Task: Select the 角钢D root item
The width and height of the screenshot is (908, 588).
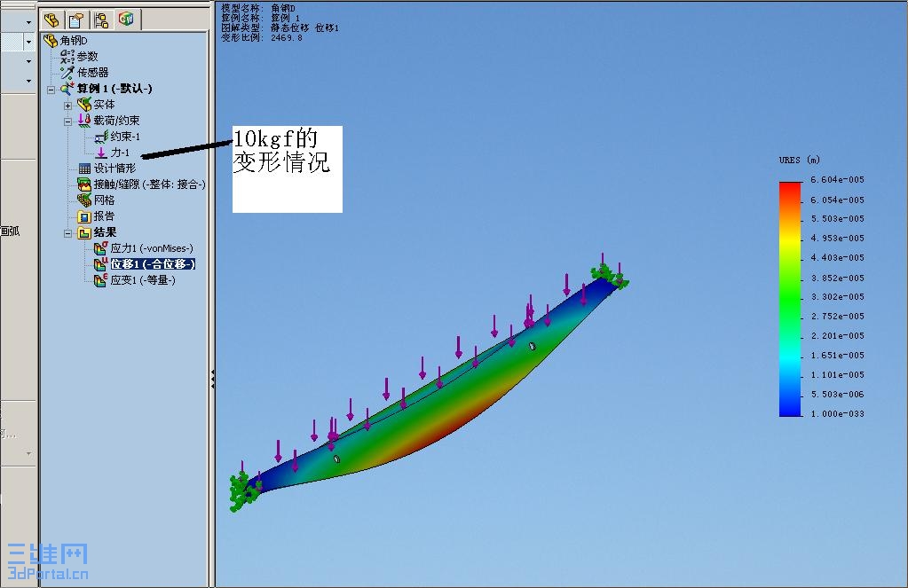Action: [74, 41]
